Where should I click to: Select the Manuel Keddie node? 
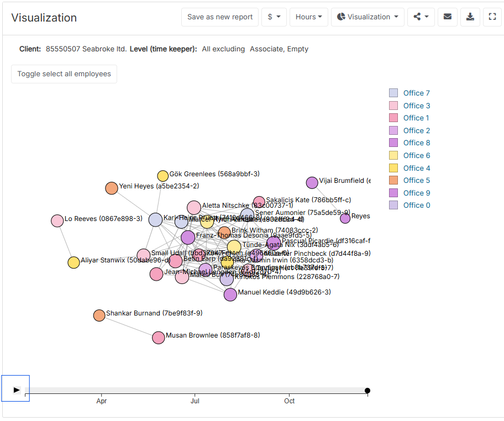230,294
